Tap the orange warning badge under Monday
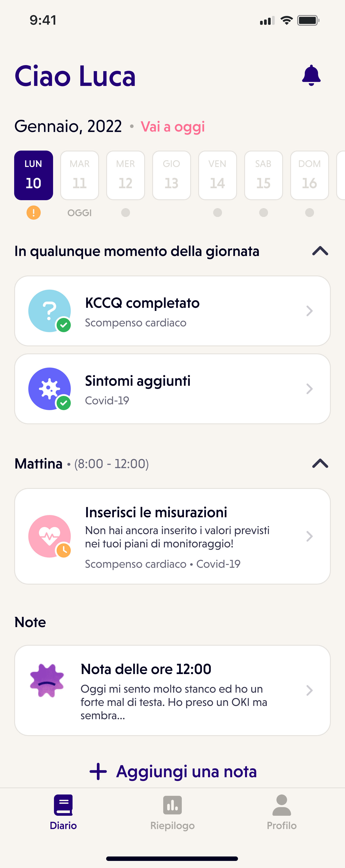 34,213
